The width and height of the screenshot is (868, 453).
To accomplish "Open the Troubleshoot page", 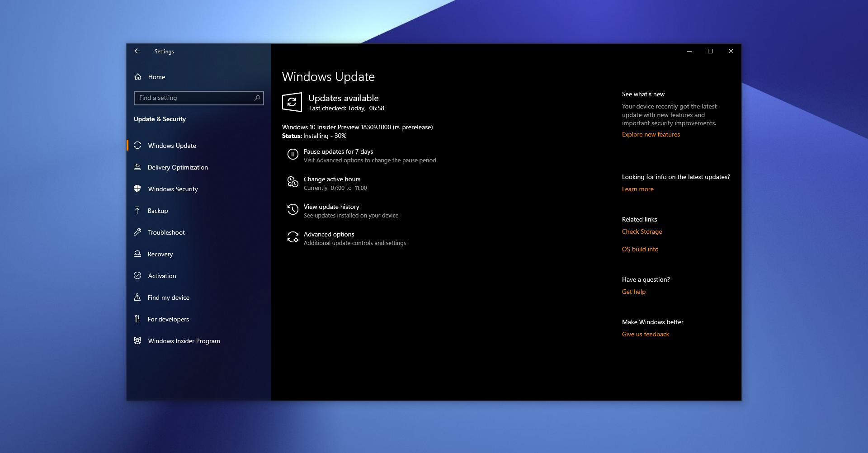I will coord(199,232).
